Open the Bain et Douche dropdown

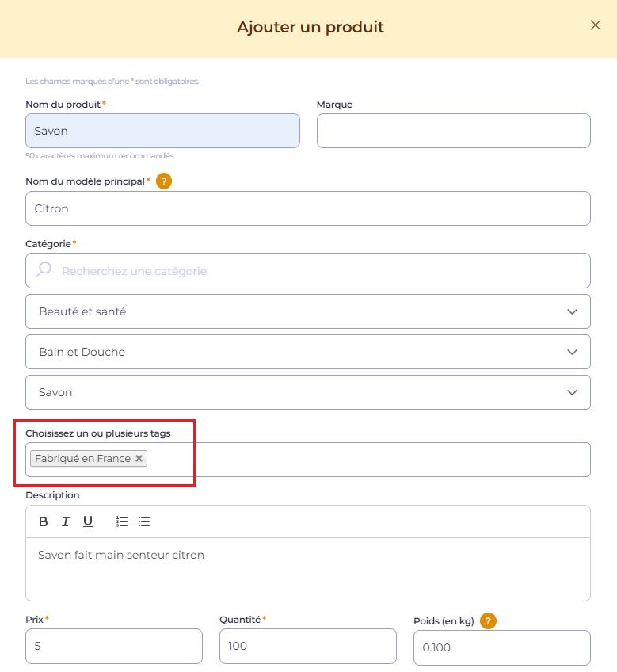308,352
